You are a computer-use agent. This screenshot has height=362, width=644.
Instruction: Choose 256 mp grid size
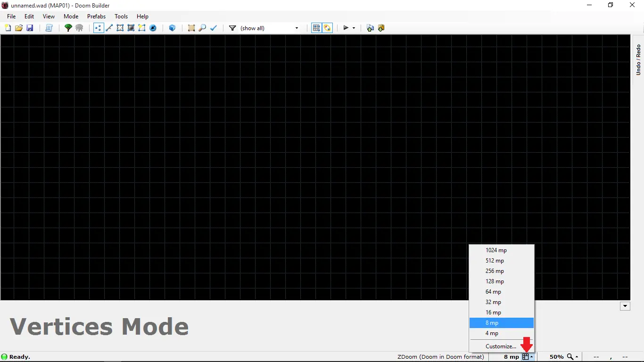point(502,271)
